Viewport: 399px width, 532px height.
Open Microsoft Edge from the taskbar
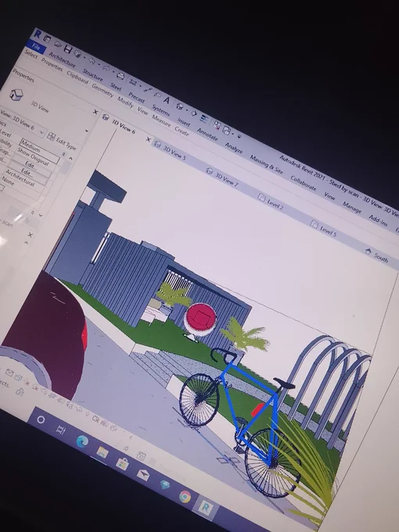(82, 441)
